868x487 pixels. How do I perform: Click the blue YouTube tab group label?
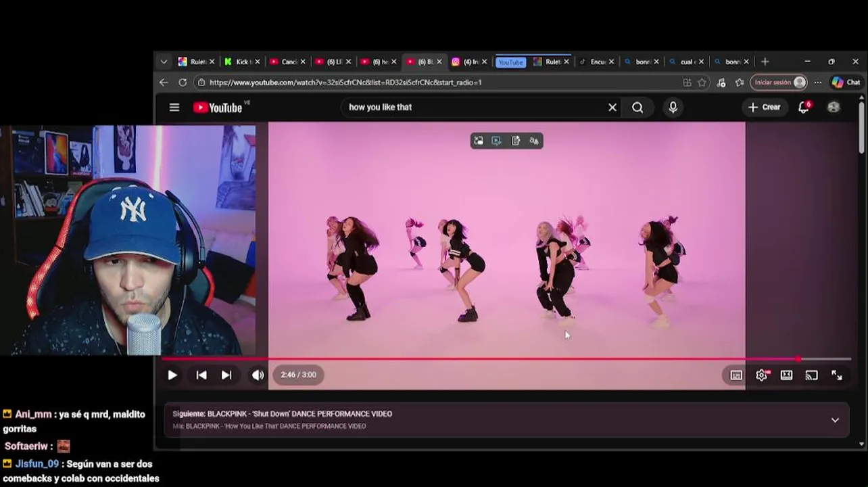click(x=510, y=62)
